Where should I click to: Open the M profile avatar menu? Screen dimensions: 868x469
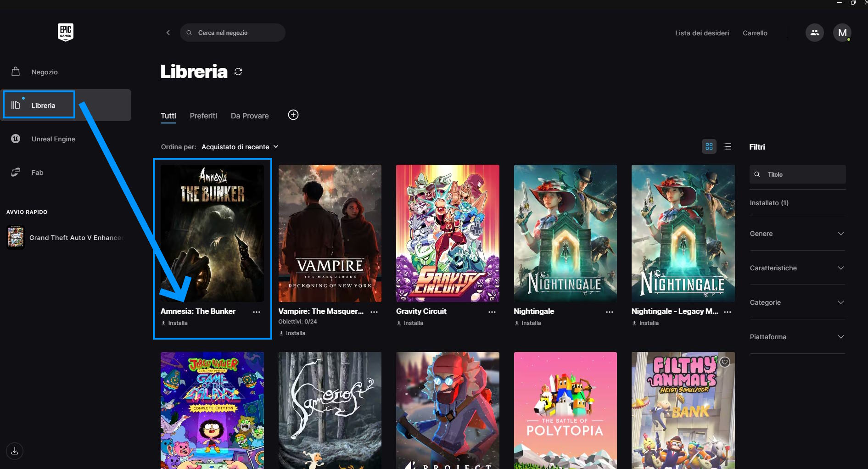point(842,33)
